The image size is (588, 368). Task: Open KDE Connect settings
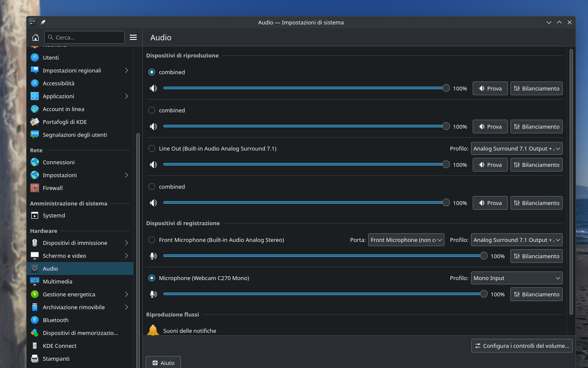click(x=59, y=346)
